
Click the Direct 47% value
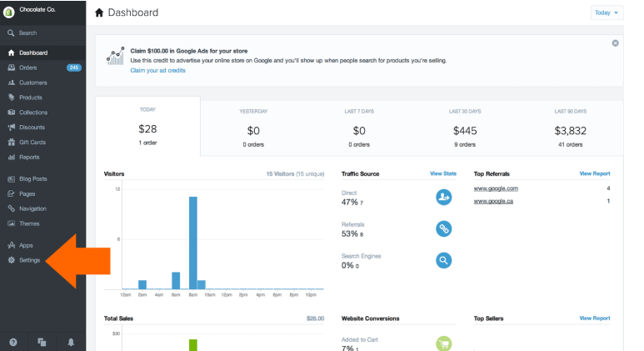(x=352, y=203)
